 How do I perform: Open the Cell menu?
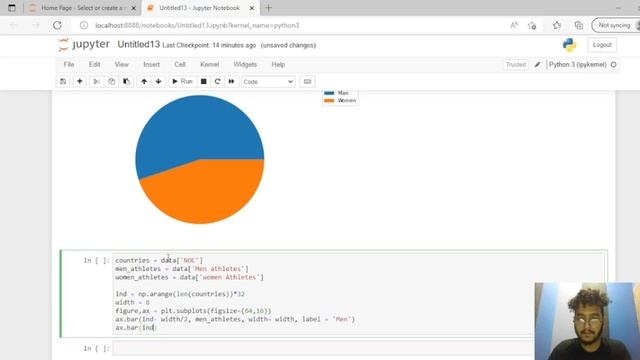point(180,64)
